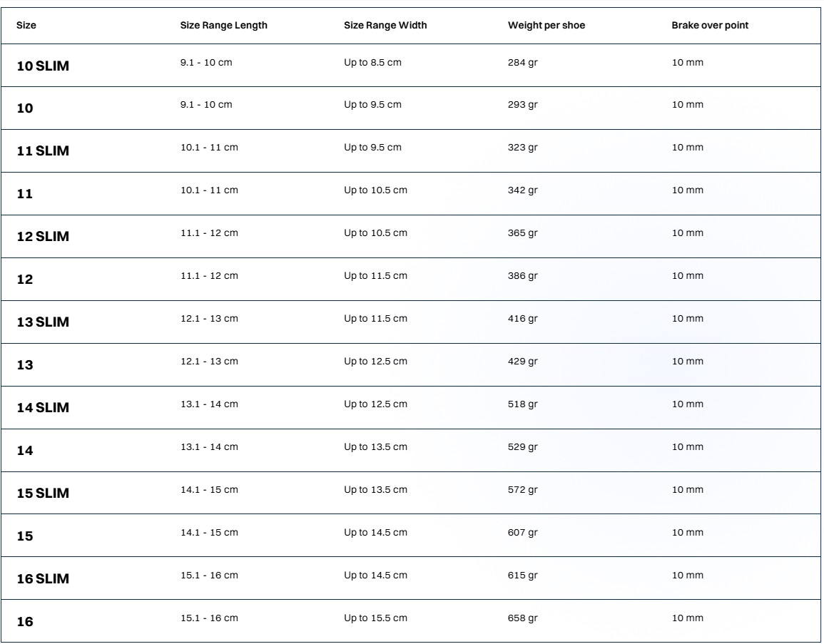Click the '342 gr' weight cell
The height and width of the screenshot is (644, 824).
point(522,190)
